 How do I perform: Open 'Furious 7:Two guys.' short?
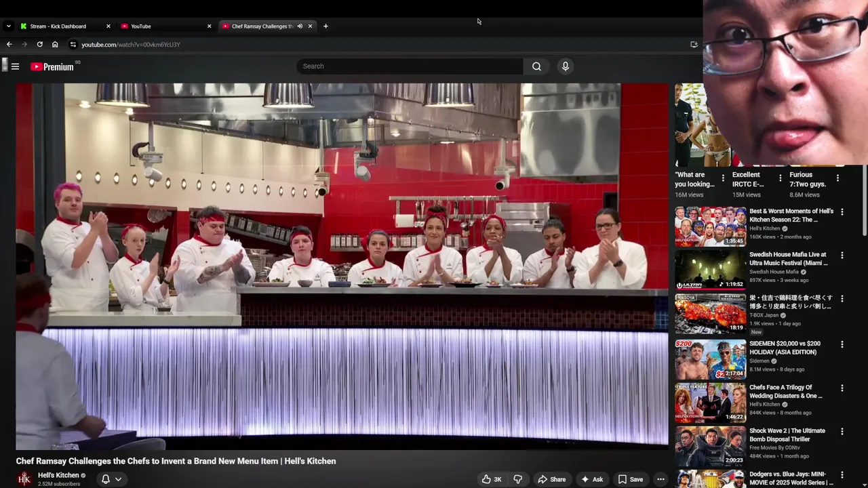point(808,179)
